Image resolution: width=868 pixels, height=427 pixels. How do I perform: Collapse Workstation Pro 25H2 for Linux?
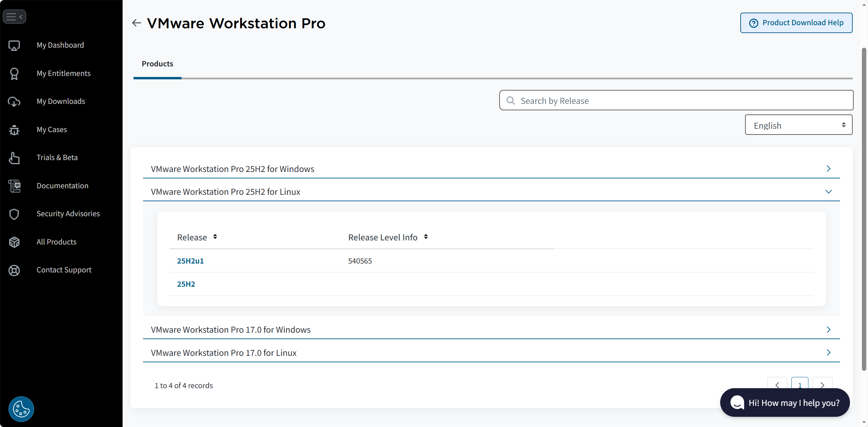point(828,192)
